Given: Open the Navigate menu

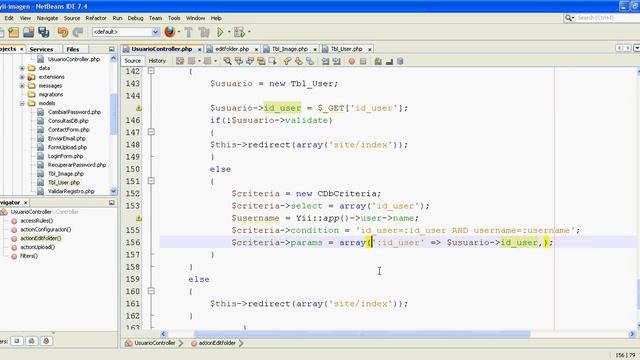Looking at the screenshot, I should (47, 18).
